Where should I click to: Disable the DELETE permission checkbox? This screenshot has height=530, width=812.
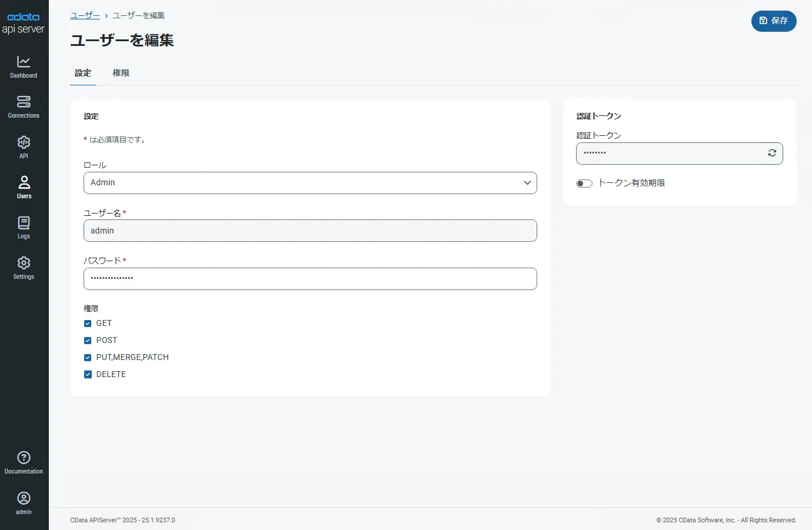coord(88,374)
